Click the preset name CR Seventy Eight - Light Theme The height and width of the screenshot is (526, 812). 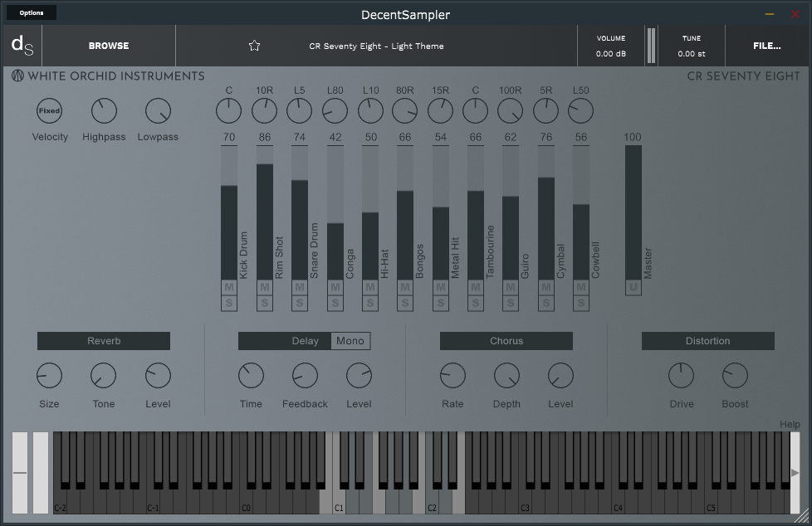(376, 46)
